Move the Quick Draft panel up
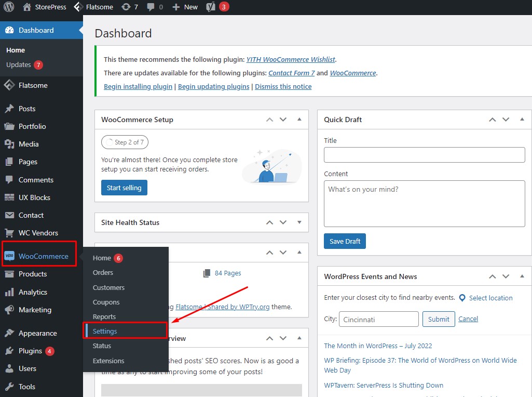The image size is (532, 397). coord(493,120)
